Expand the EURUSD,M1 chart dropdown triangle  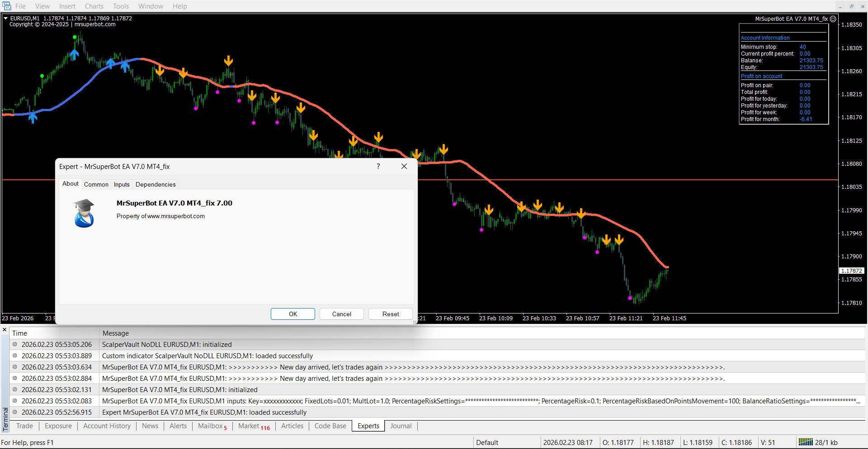[6, 19]
